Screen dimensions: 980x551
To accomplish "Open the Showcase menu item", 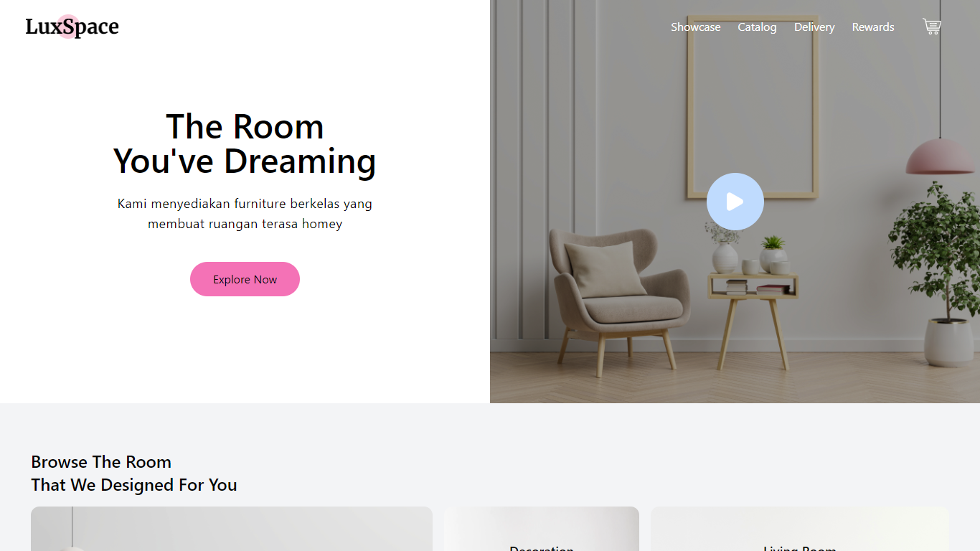I will coord(695,27).
